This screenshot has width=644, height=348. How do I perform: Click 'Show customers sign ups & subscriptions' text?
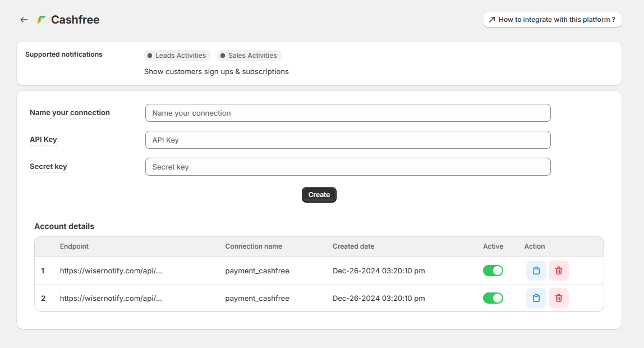[x=217, y=71]
